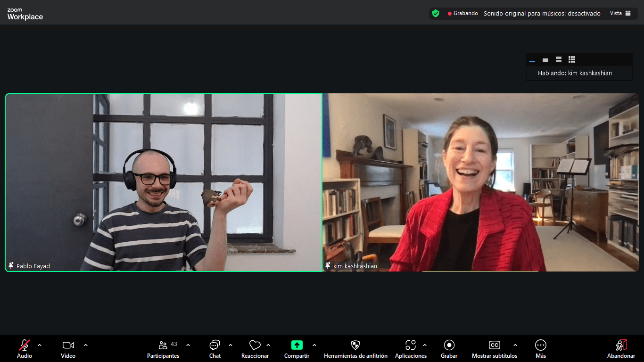Image resolution: width=644 pixels, height=362 pixels.
Task: Toggle Mostrar subtítulos captions
Action: point(494,346)
